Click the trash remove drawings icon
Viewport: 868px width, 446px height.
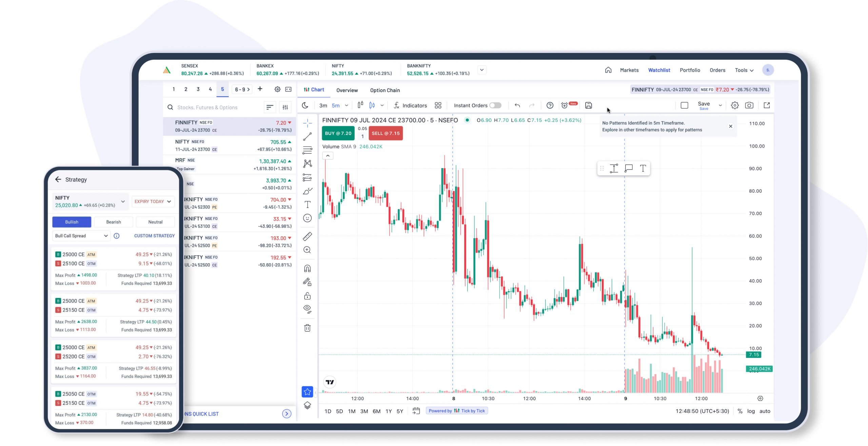307,328
